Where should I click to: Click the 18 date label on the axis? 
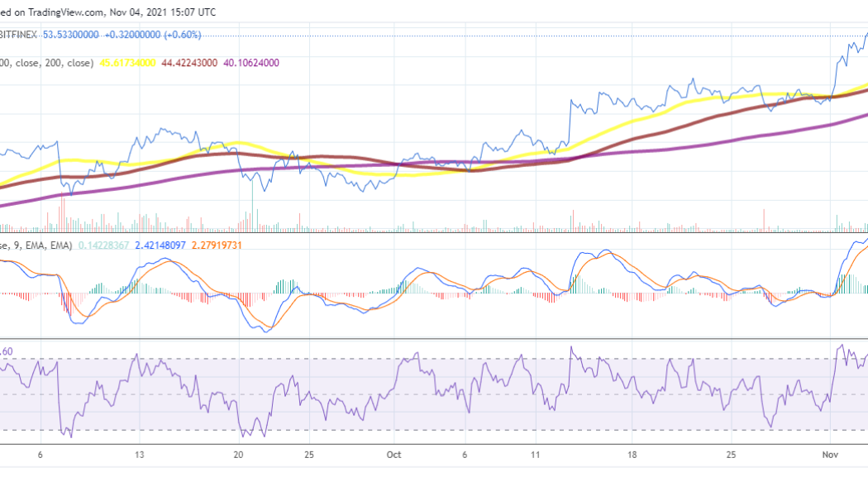click(632, 455)
